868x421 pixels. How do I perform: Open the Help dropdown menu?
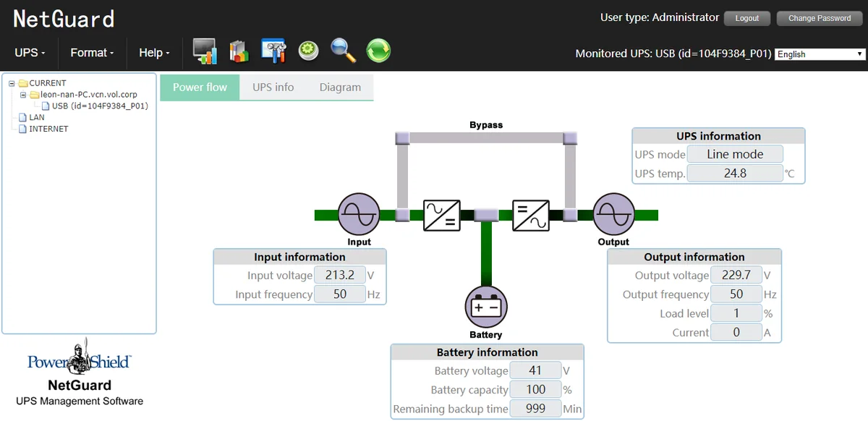(x=154, y=53)
